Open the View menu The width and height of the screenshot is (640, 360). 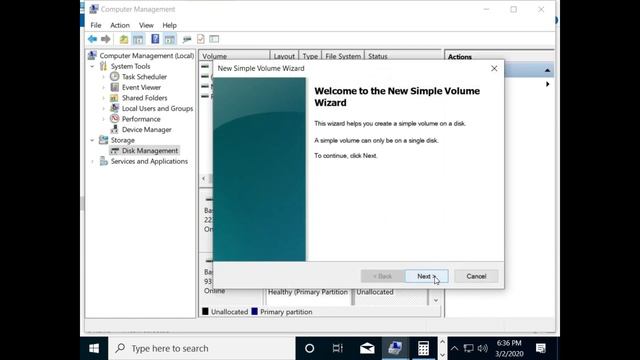click(146, 25)
